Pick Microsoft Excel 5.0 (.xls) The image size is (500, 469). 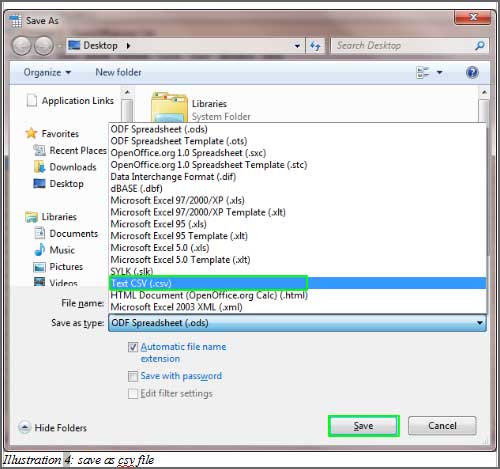pos(297,248)
